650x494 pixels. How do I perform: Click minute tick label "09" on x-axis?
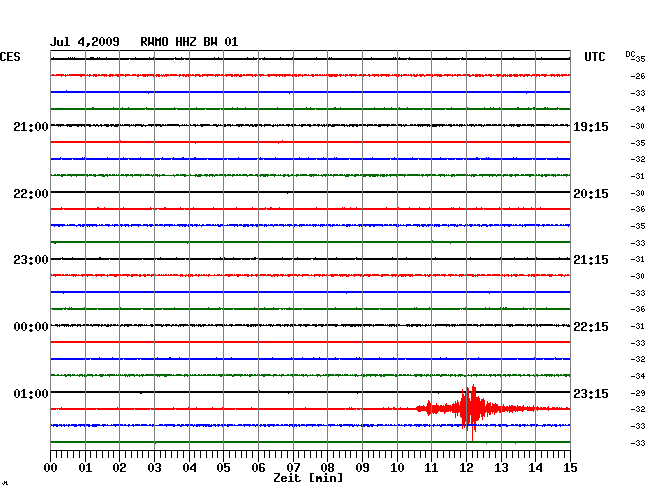[x=362, y=467]
